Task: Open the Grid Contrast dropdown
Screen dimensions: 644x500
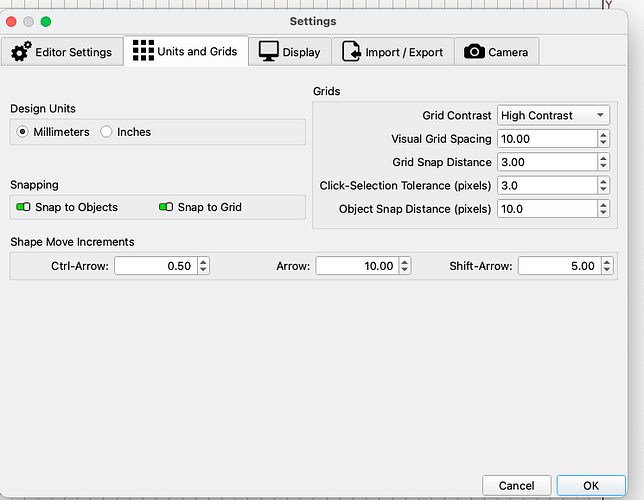Action: [x=552, y=116]
